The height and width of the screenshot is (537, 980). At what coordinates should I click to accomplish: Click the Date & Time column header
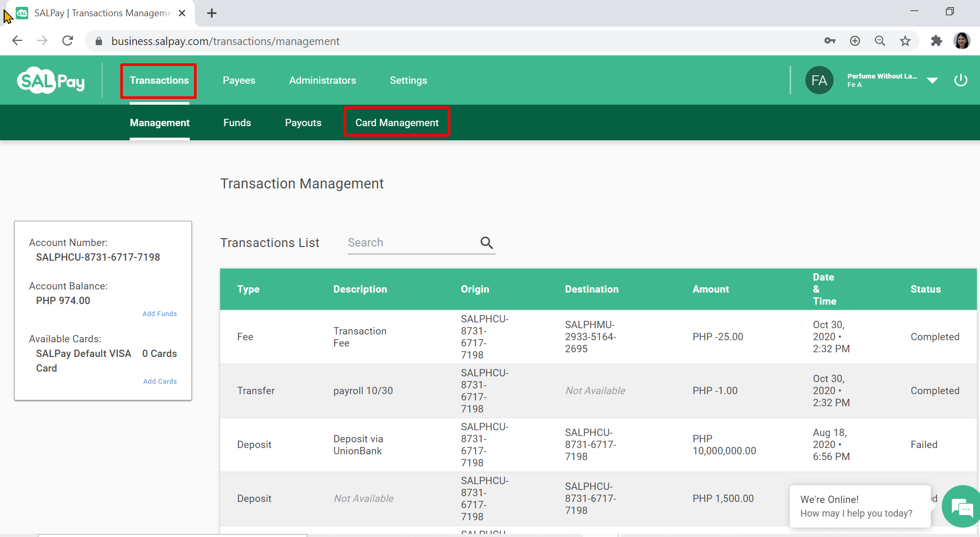824,289
